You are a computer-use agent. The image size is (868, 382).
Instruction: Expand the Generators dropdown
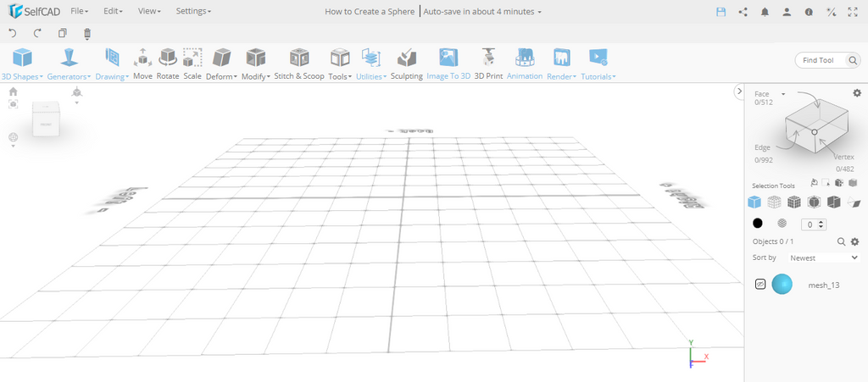(69, 77)
